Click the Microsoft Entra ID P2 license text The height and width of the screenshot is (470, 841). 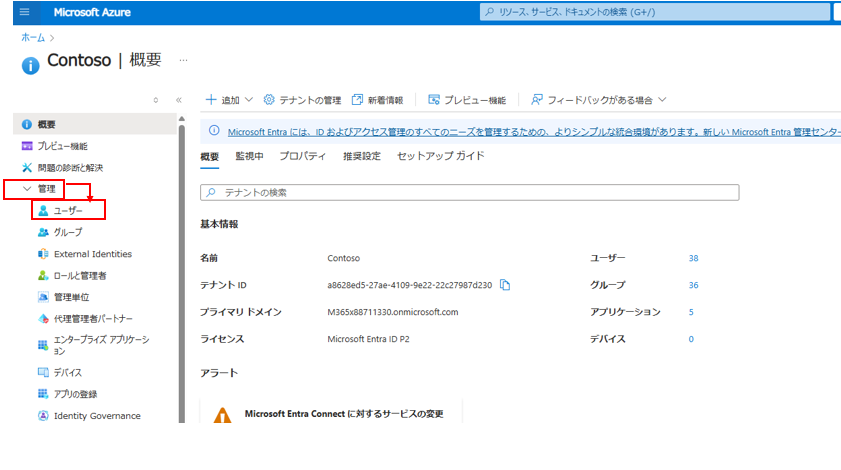(x=368, y=339)
